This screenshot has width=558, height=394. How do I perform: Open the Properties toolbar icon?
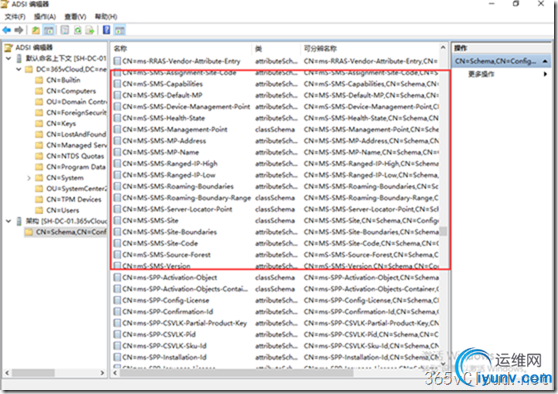(65, 30)
